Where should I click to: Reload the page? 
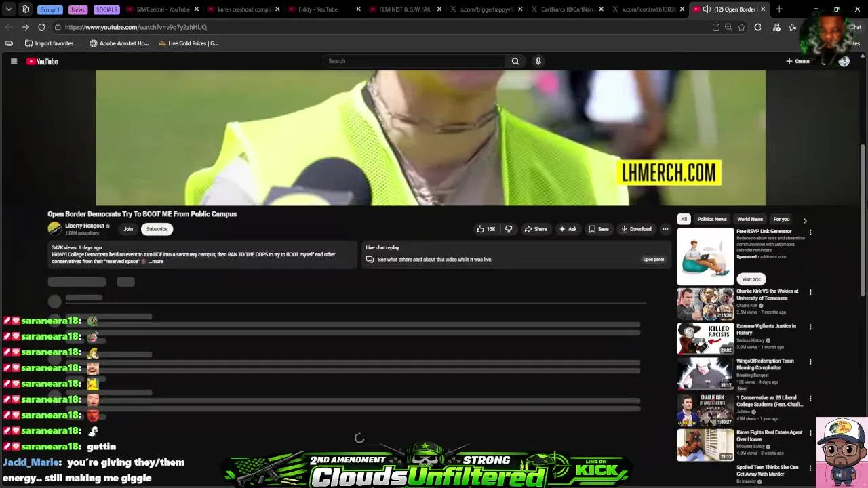pyautogui.click(x=41, y=27)
